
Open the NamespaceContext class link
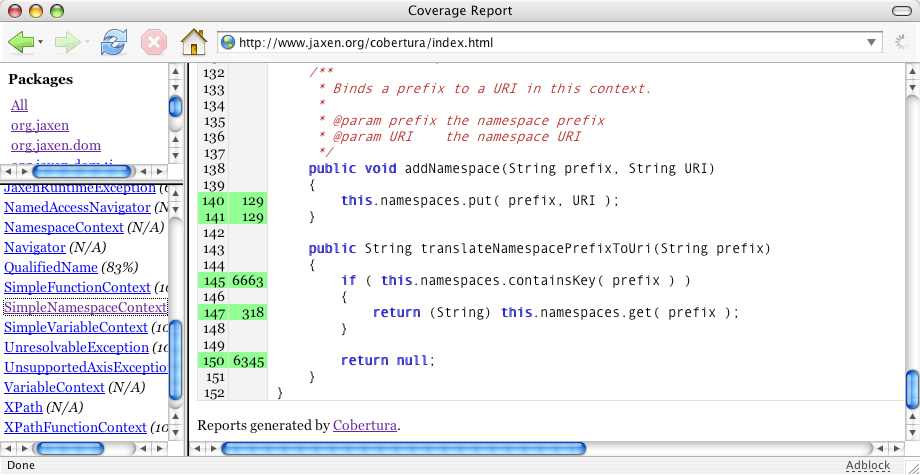(x=64, y=228)
